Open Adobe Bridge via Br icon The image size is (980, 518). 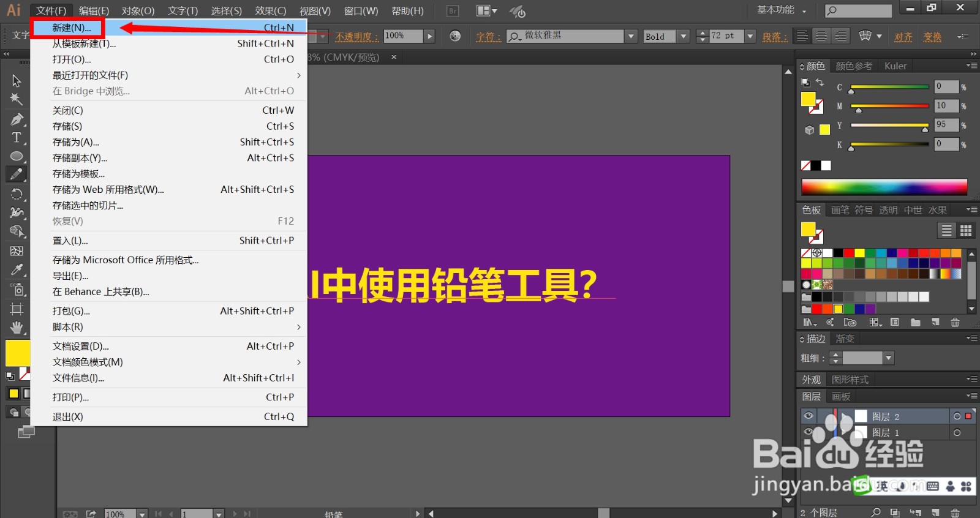453,11
